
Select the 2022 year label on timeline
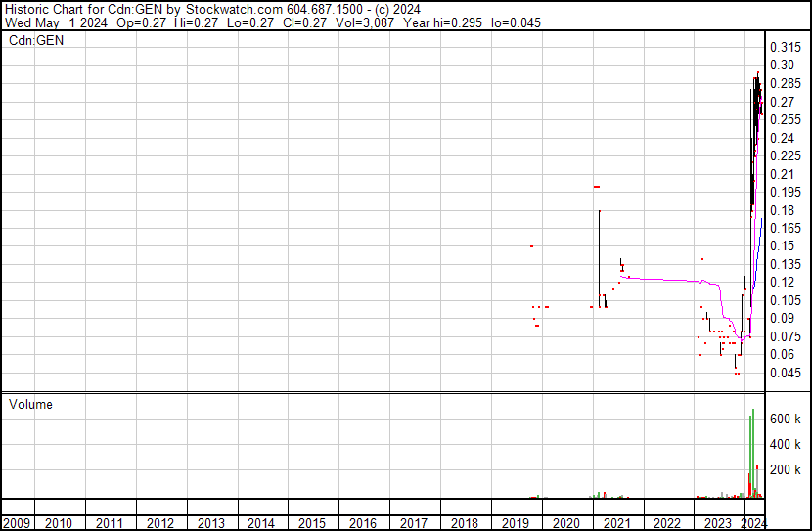point(667,523)
